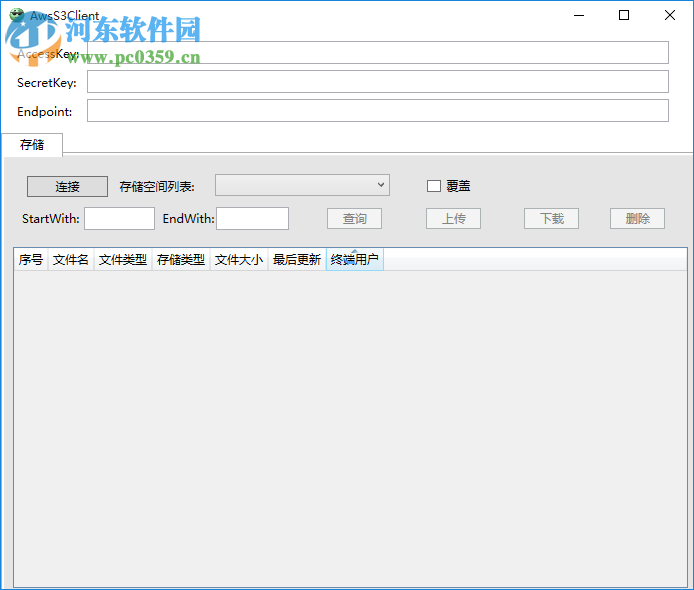
Task: Open the 存储空间列表 dropdown
Action: click(x=302, y=185)
